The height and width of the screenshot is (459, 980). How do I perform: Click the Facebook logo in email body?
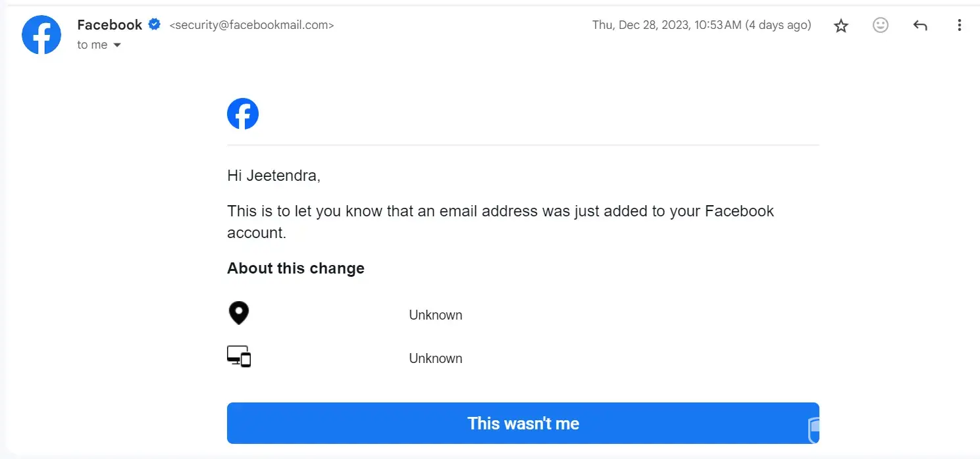pyautogui.click(x=243, y=114)
